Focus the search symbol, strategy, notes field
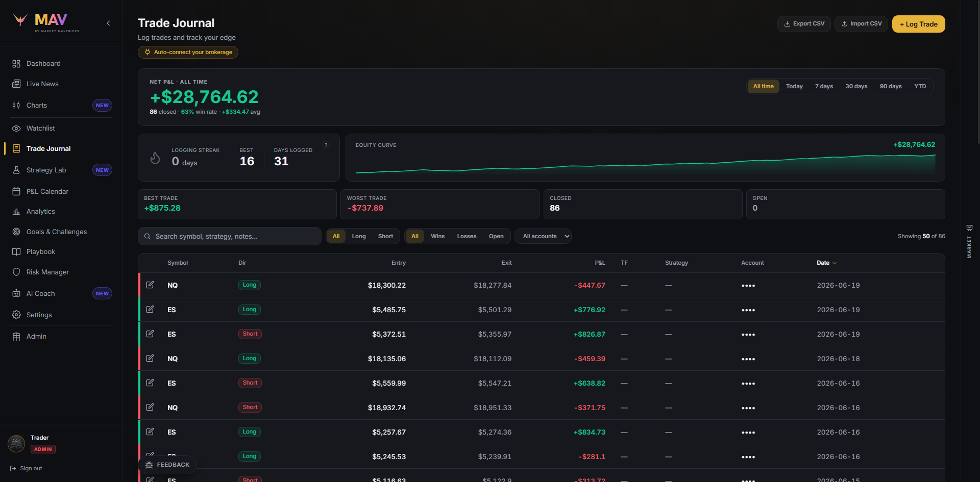 229,236
